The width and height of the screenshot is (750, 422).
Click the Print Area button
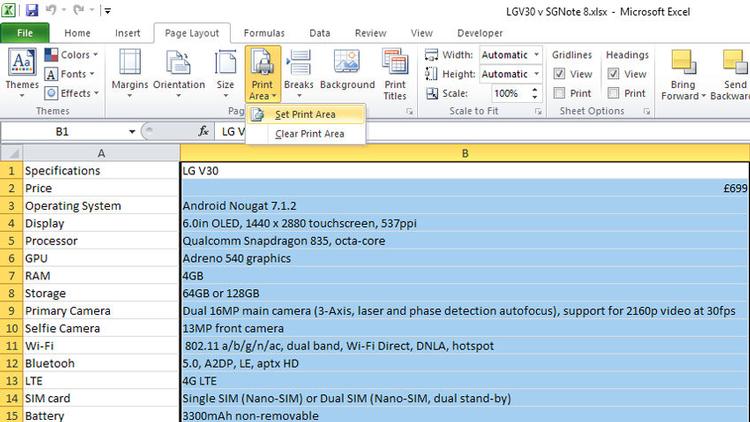263,74
